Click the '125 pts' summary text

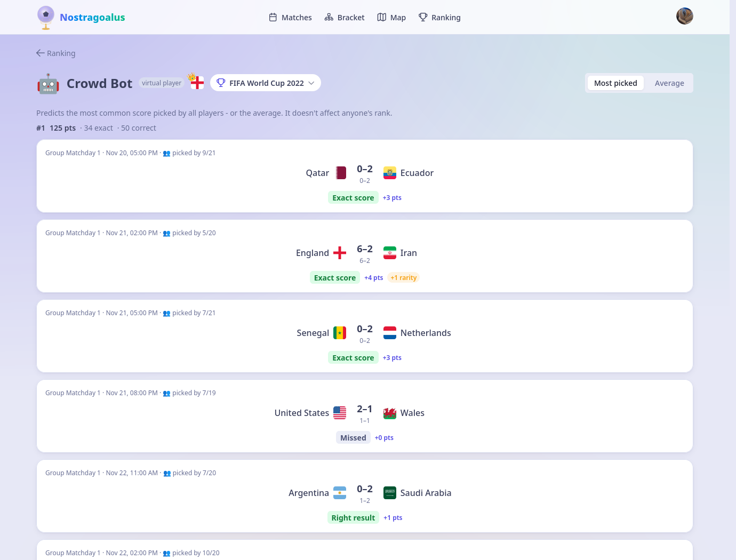click(x=63, y=128)
